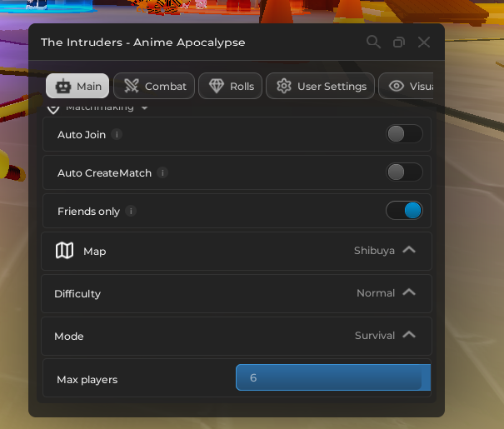The width and height of the screenshot is (504, 429).
Task: Switch to the Rolls tab
Action: pyautogui.click(x=230, y=86)
